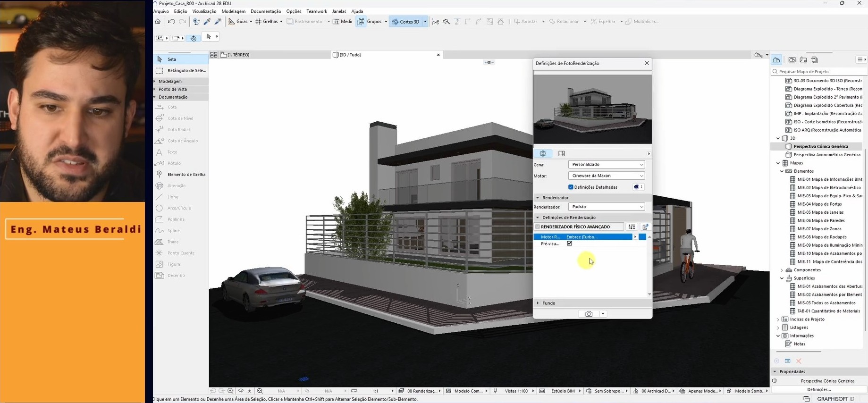Open the Modelagem menu
868x403 pixels.
point(233,11)
